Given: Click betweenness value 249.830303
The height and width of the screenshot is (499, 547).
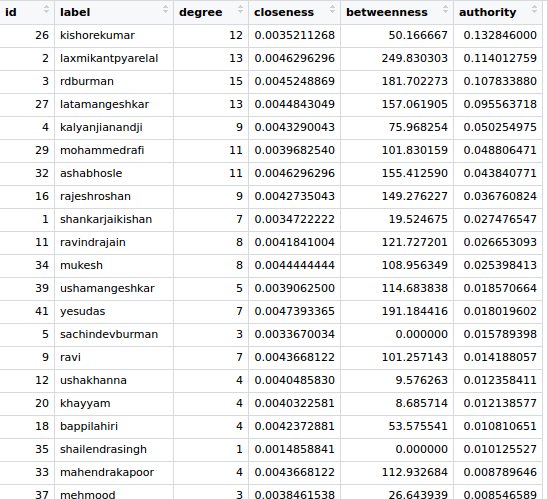Looking at the screenshot, I should [414, 58].
